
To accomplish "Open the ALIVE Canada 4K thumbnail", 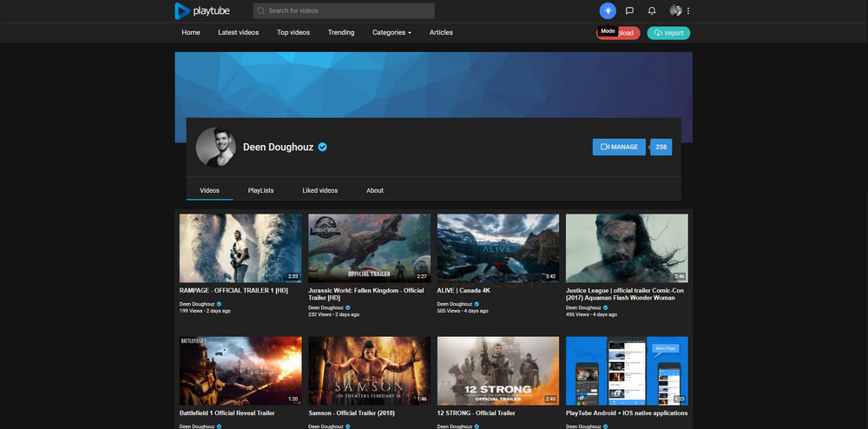I will [x=498, y=248].
